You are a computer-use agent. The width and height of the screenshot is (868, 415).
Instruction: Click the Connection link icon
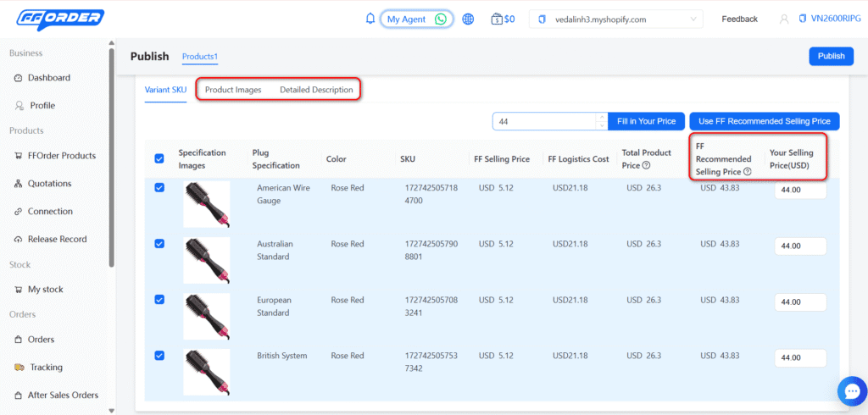click(x=19, y=212)
